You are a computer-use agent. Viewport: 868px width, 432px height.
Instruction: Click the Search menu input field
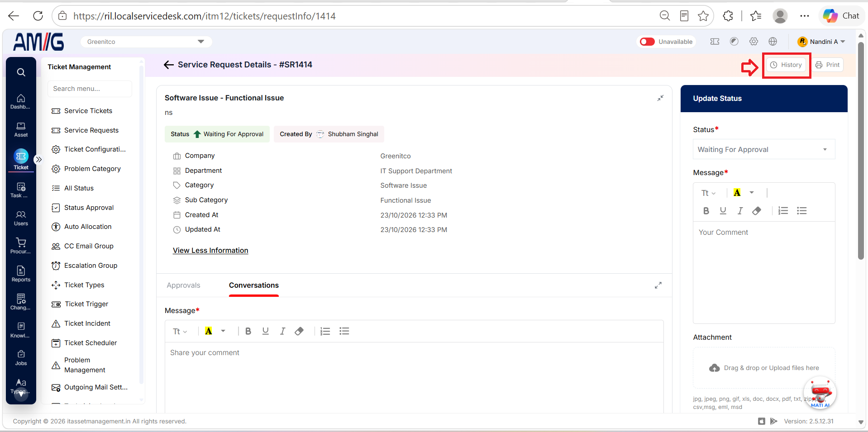click(90, 89)
